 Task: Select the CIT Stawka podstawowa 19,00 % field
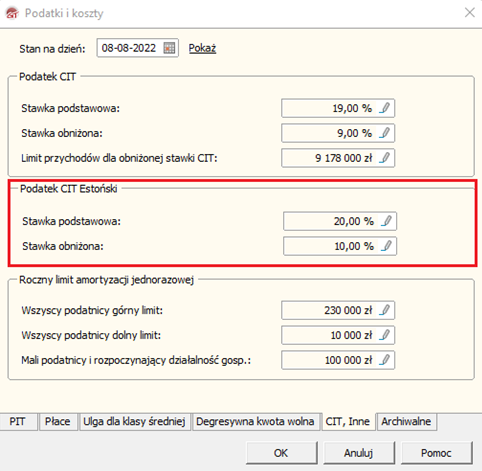[x=338, y=108]
